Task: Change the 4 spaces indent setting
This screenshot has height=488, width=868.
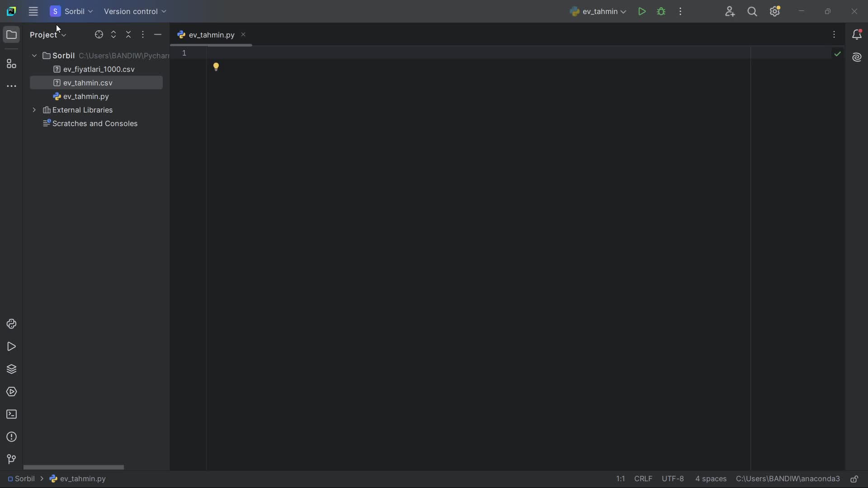Action: click(x=711, y=479)
